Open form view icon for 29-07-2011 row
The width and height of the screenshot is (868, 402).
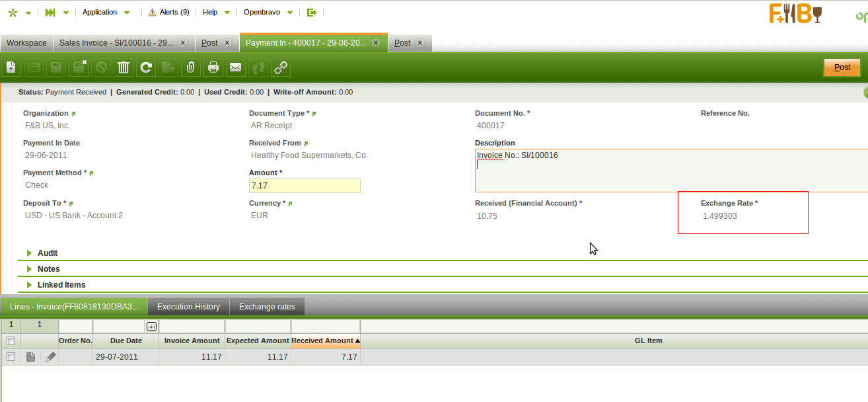click(30, 357)
